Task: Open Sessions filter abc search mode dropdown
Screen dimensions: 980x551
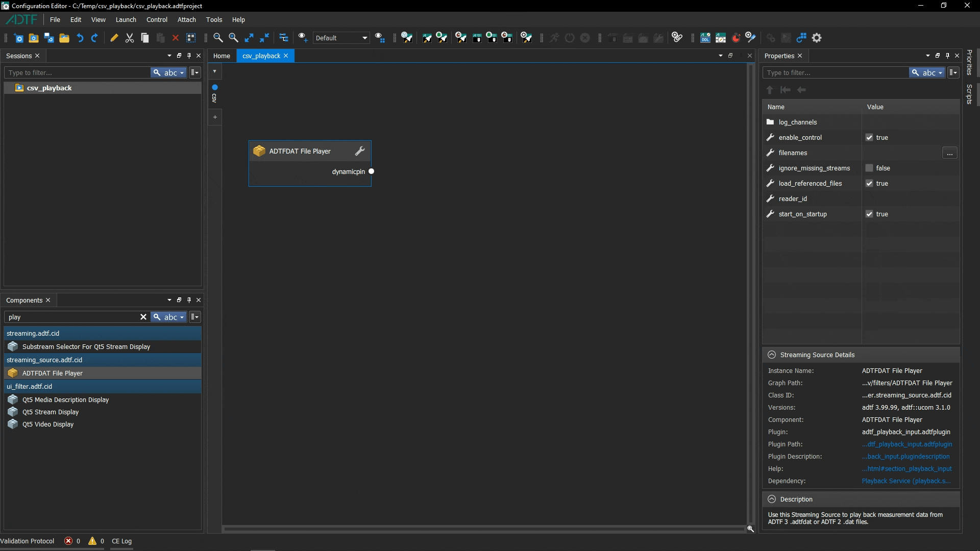Action: point(168,72)
